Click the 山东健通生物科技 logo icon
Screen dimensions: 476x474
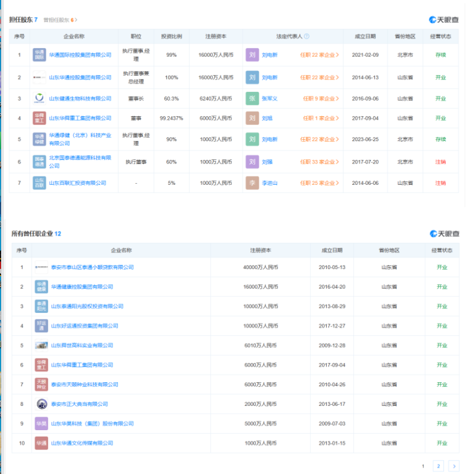pos(39,98)
